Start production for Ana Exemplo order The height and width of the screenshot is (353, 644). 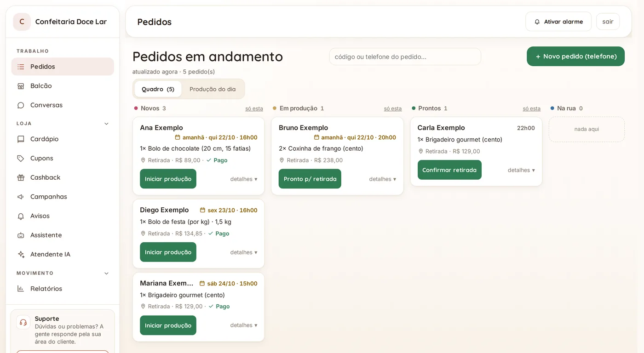168,179
